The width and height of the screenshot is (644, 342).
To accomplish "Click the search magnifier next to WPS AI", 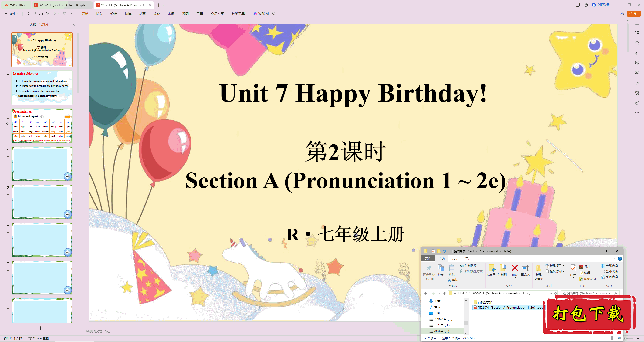I will tap(274, 14).
